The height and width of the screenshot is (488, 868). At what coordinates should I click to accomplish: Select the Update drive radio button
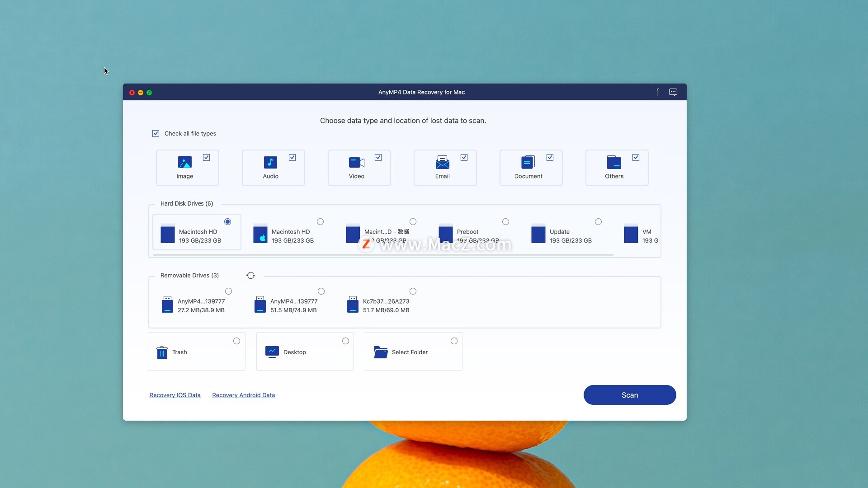point(598,221)
